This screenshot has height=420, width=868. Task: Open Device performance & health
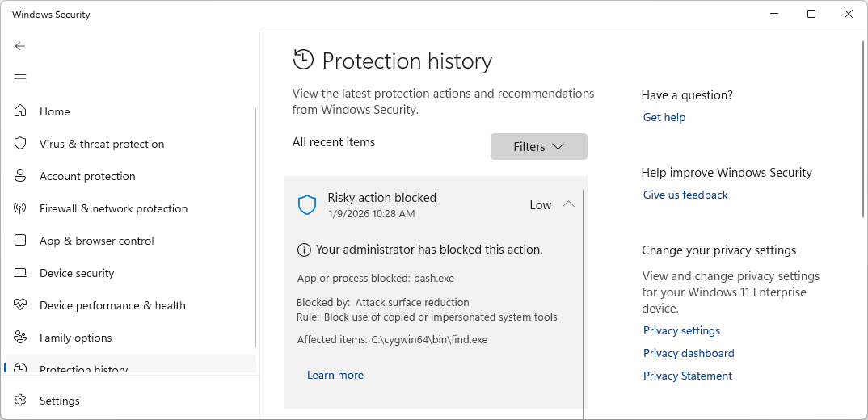click(x=129, y=305)
